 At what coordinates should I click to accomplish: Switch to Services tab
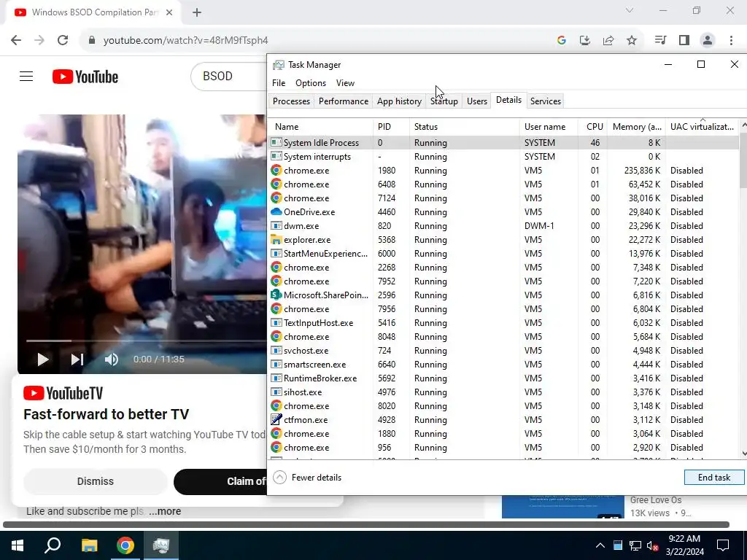(x=546, y=101)
